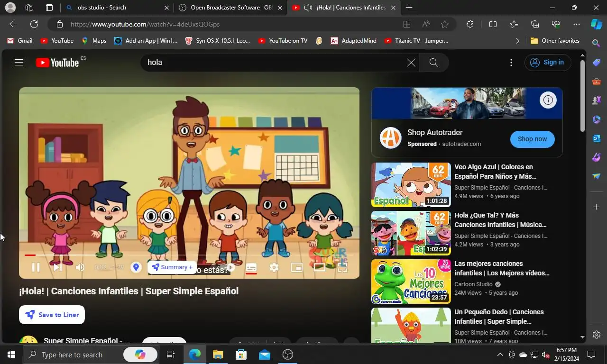Open the player settings gear

274,267
